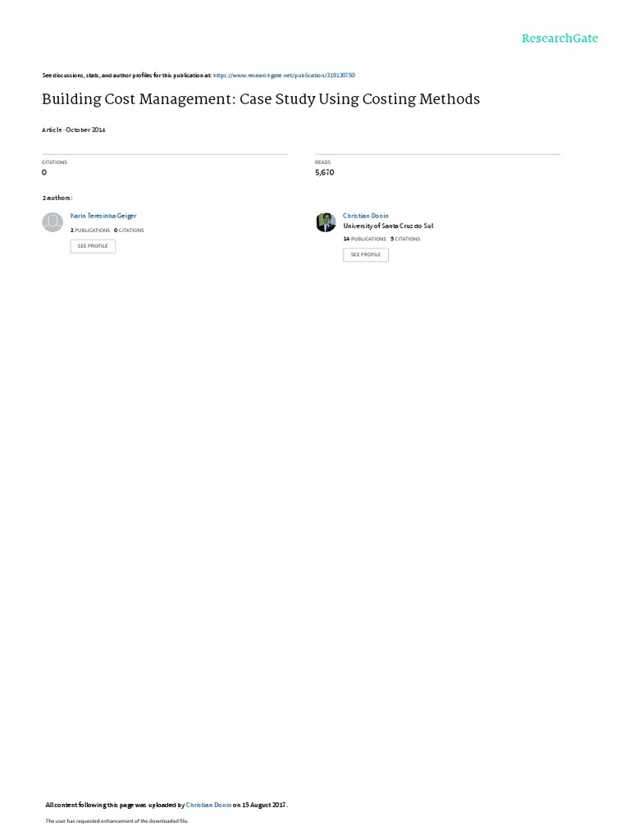Click the Building Cost Management title
Viewport: 630px width, 840px height.
261,99
